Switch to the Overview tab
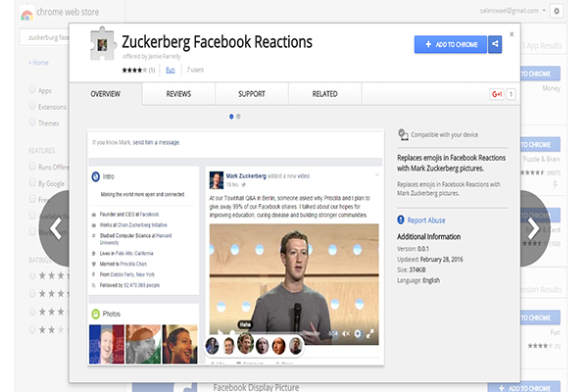 click(106, 94)
